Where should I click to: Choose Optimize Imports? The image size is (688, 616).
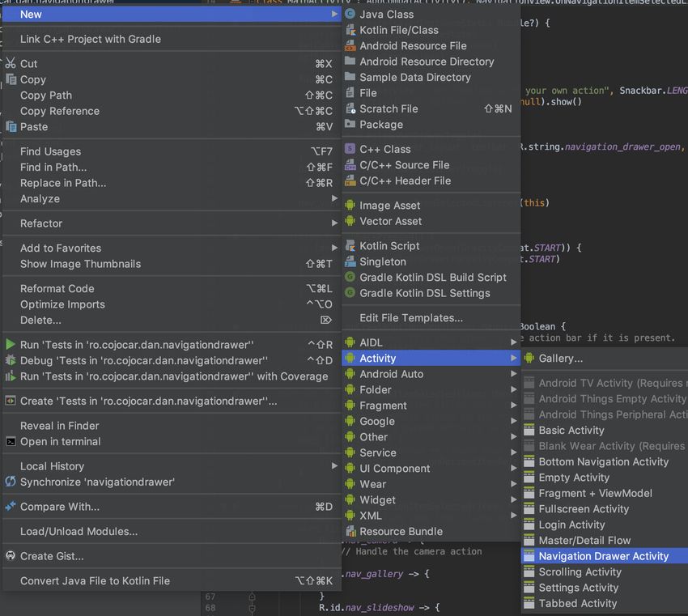pos(172,304)
